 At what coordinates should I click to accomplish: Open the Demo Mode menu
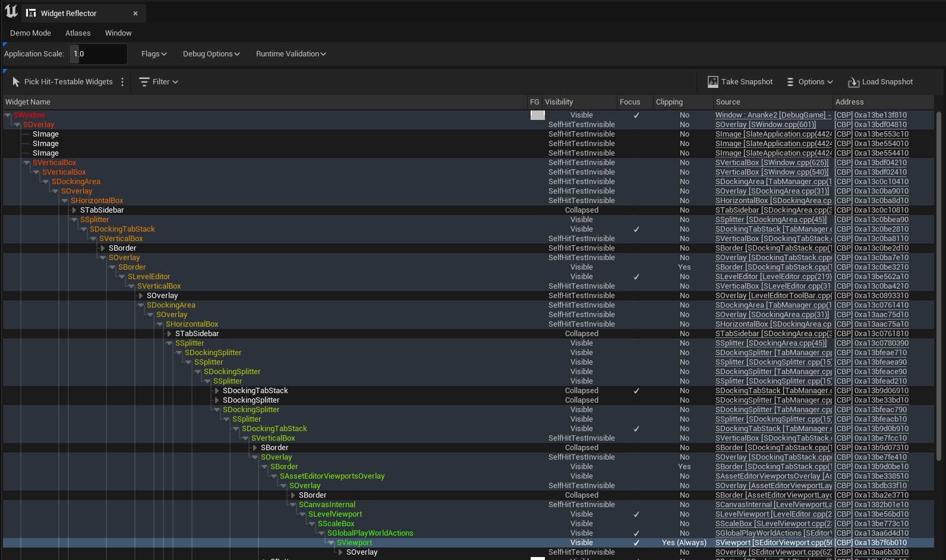(x=30, y=33)
